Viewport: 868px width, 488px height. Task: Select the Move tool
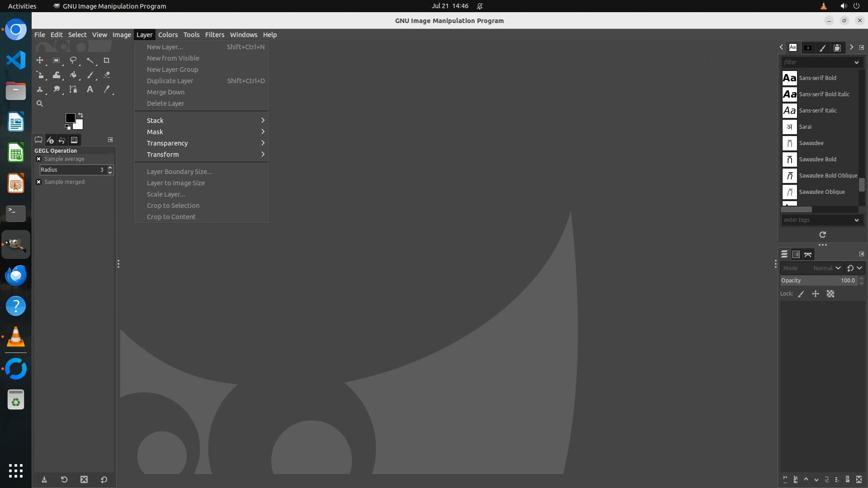pos(40,60)
